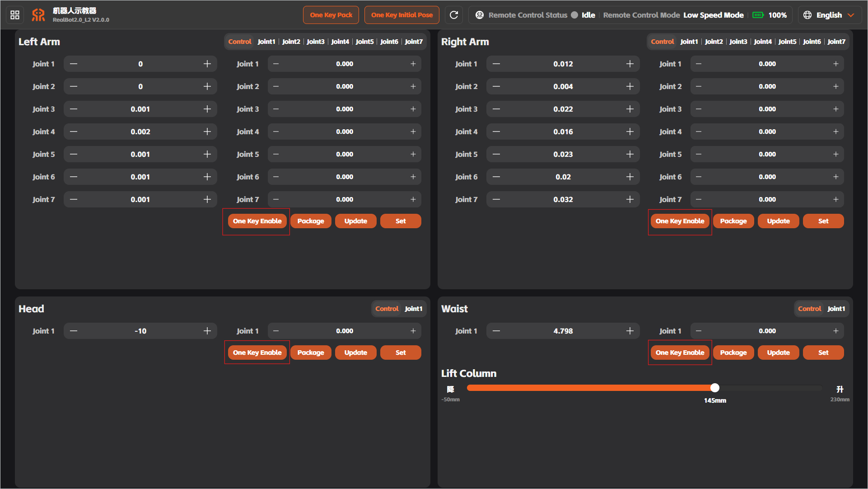Decrease Left Arm Joint 7 position value
868x489 pixels.
click(x=74, y=199)
